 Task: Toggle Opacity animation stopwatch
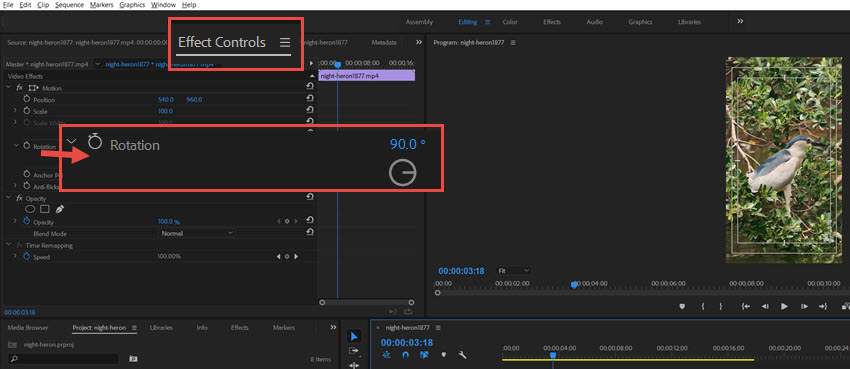tap(27, 221)
